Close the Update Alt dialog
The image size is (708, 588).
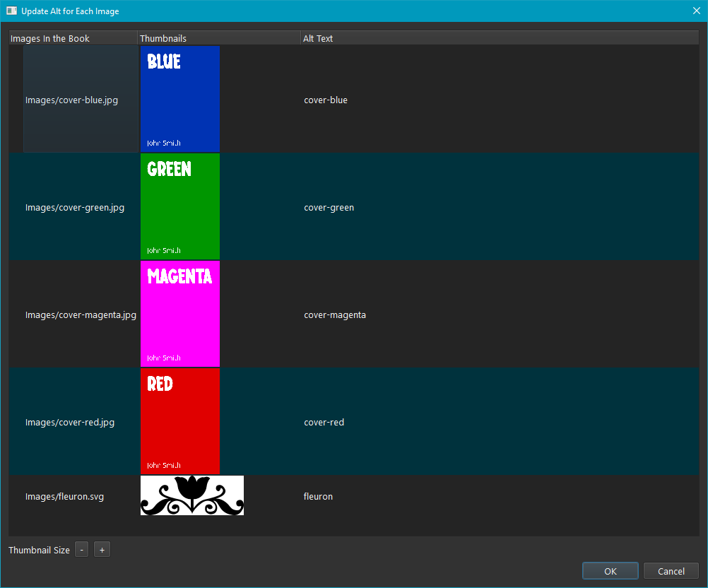coord(696,11)
